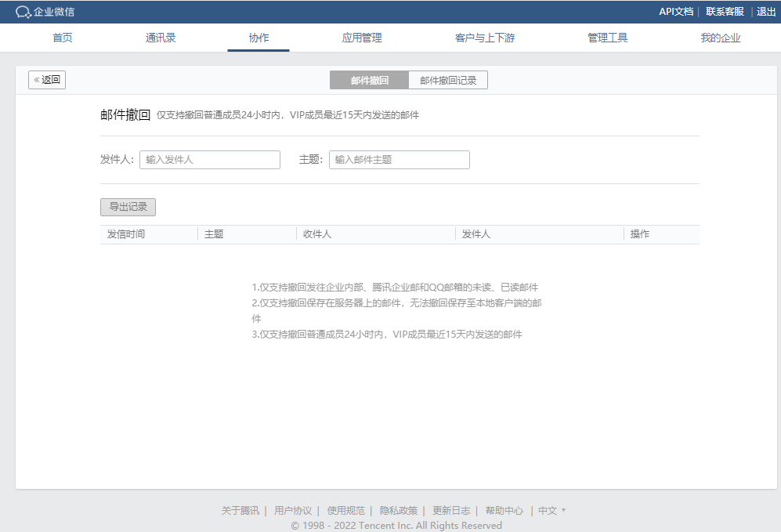Switch to 应用管理 tab
The width and height of the screenshot is (781, 532).
[362, 38]
